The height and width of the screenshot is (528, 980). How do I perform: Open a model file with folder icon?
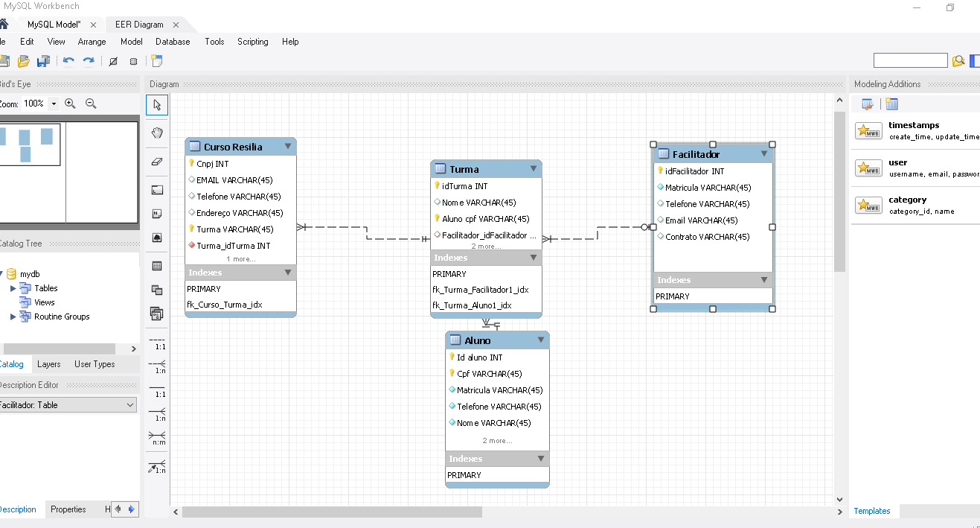pyautogui.click(x=24, y=61)
